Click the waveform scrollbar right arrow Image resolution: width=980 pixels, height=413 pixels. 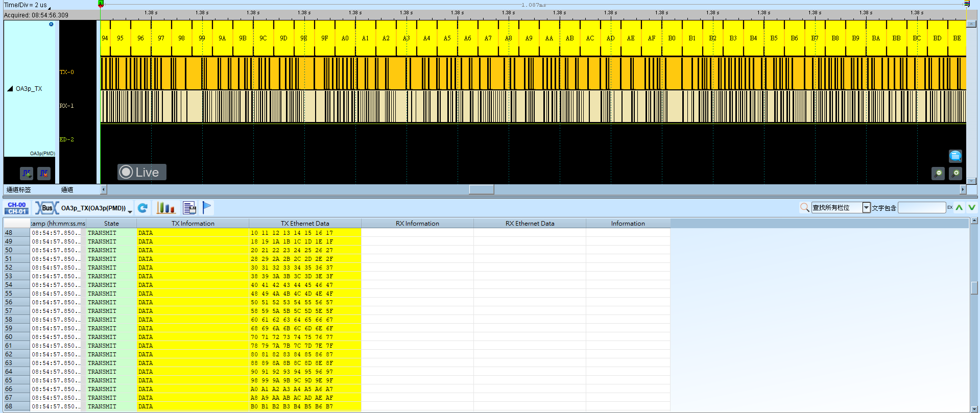(x=963, y=189)
